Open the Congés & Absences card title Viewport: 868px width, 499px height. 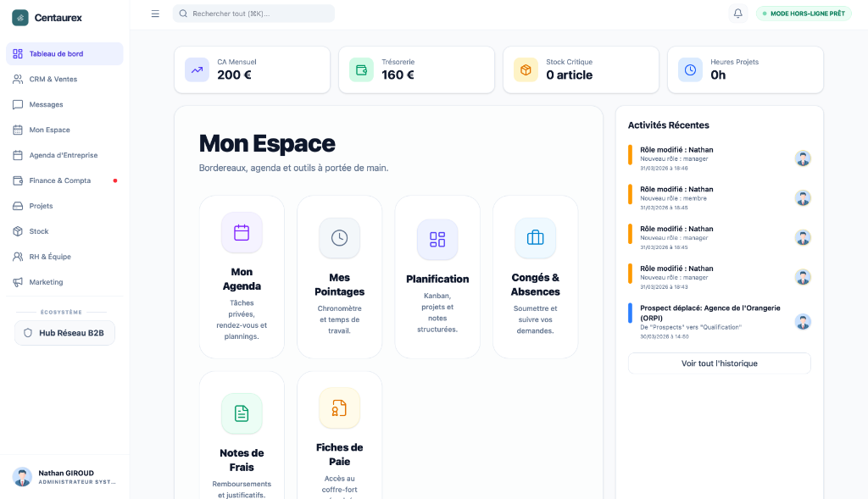(536, 285)
